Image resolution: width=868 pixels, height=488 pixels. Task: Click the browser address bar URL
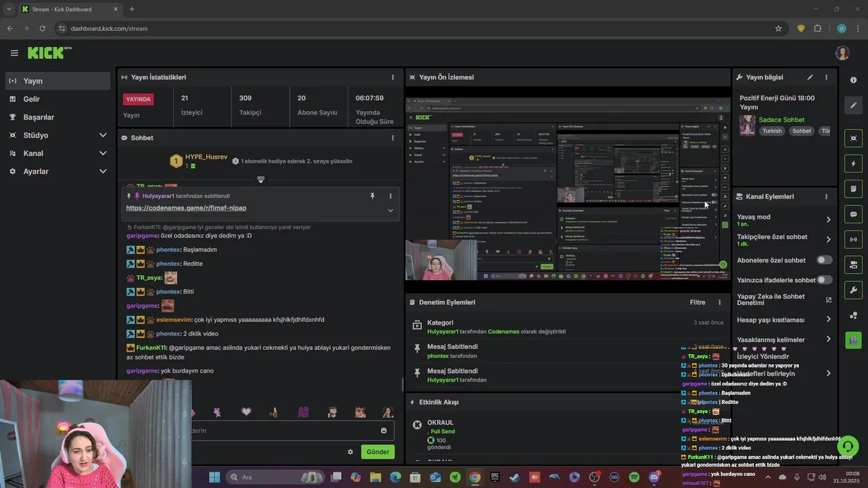tap(109, 28)
